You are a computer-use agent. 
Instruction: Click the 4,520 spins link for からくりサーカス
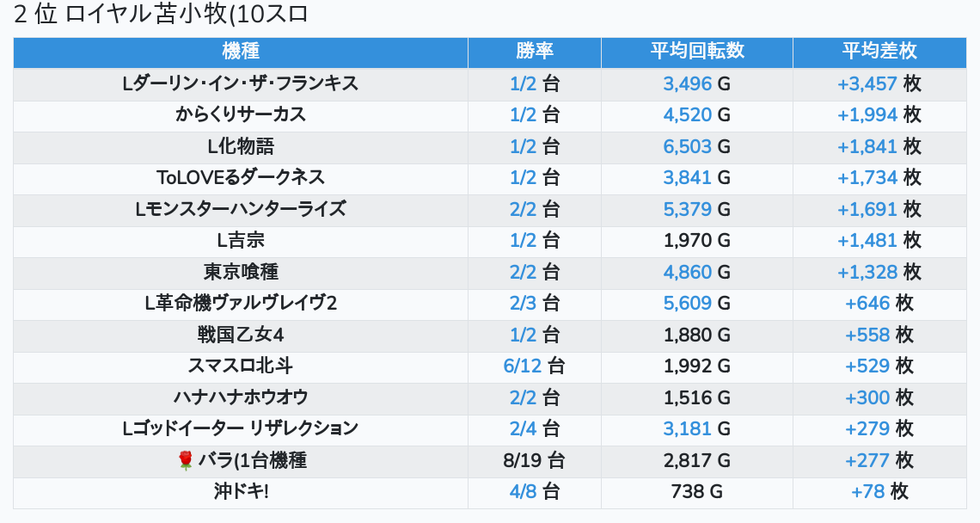point(687,115)
